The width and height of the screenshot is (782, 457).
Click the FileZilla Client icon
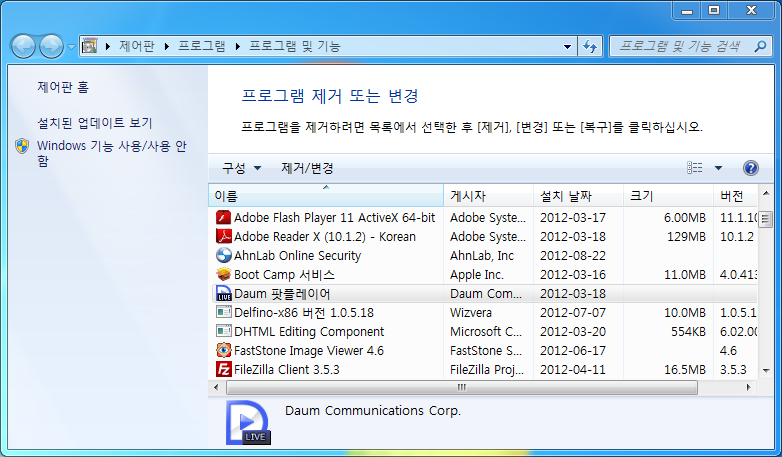(224, 369)
